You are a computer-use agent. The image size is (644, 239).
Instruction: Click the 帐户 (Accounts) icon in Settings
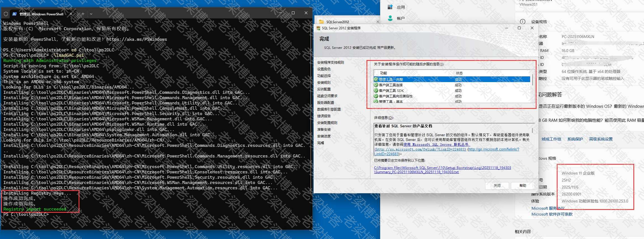coord(390,18)
